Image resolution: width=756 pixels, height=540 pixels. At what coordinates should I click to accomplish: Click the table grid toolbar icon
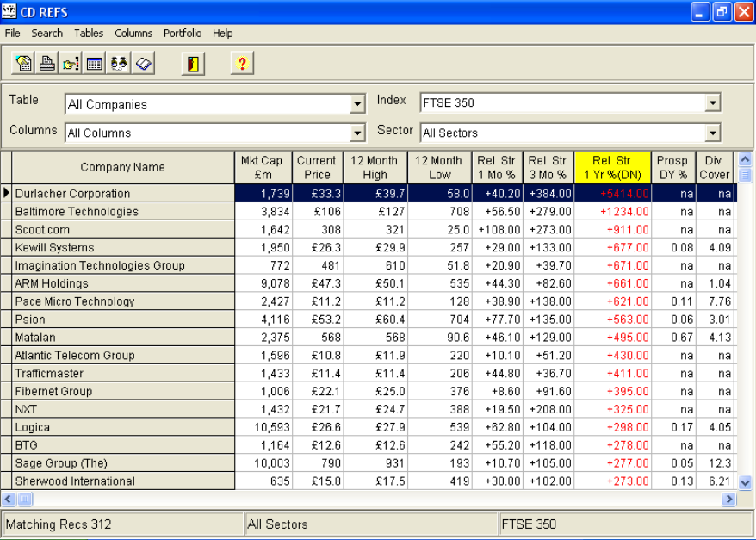tap(95, 63)
